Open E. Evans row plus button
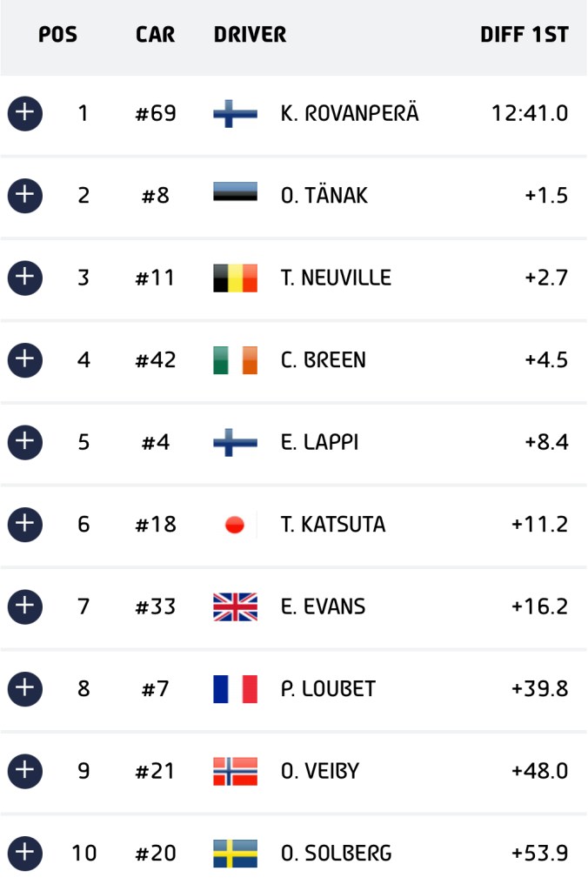Screen dimensions: 588x891 pyautogui.click(x=25, y=606)
